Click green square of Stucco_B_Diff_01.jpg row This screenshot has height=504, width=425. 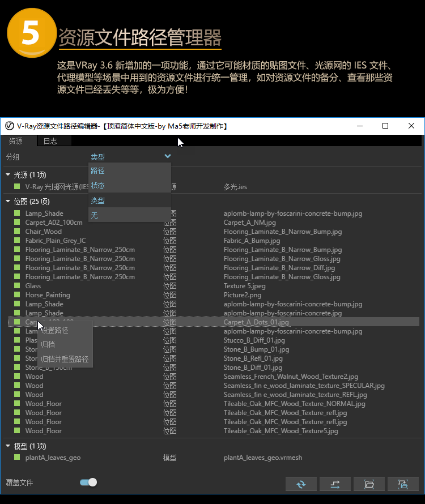(x=17, y=340)
